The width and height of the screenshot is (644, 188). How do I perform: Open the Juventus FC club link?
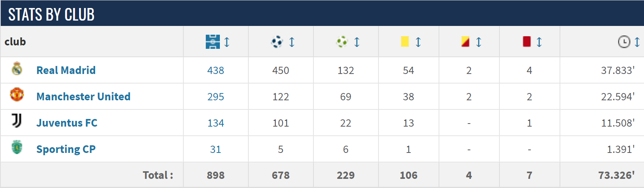pos(67,123)
